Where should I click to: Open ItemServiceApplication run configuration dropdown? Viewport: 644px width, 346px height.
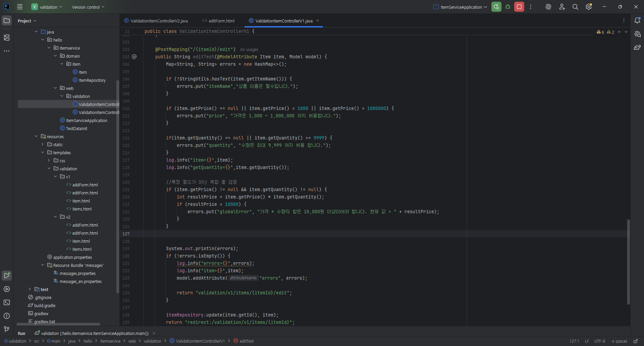(x=460, y=7)
